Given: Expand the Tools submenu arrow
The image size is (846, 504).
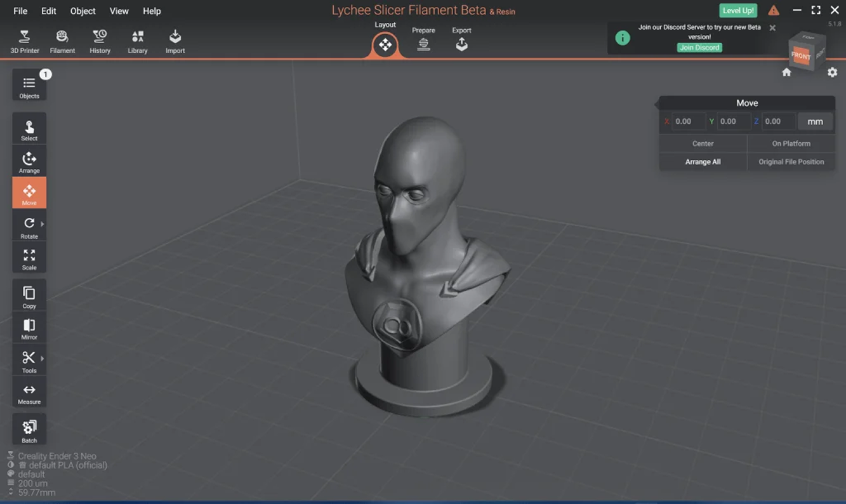Looking at the screenshot, I should [43, 359].
